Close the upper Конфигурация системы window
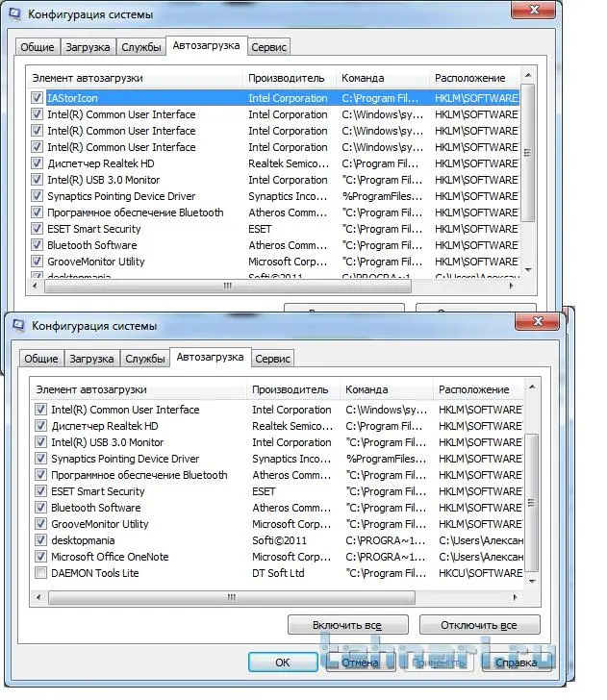The width and height of the screenshot is (607, 700). pyautogui.click(x=533, y=10)
